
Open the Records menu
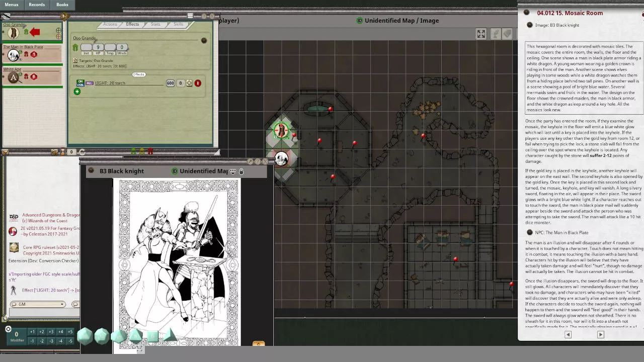[x=37, y=5]
